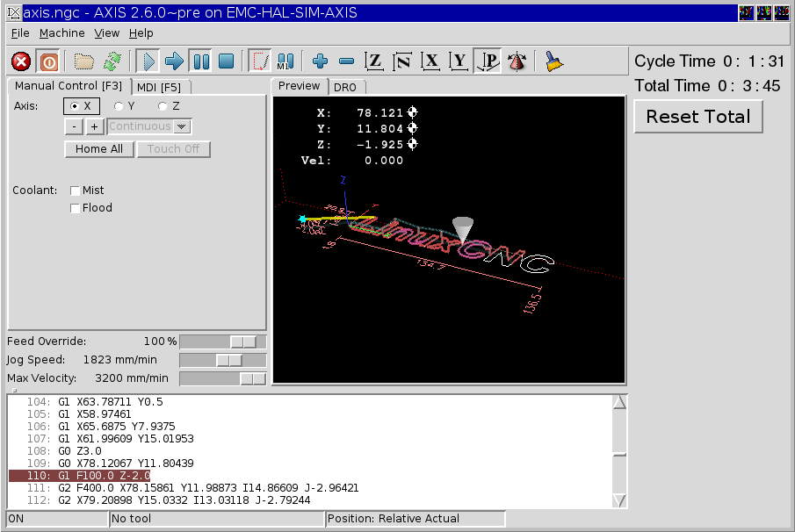
Task: Run the program with play icon
Action: (x=148, y=61)
